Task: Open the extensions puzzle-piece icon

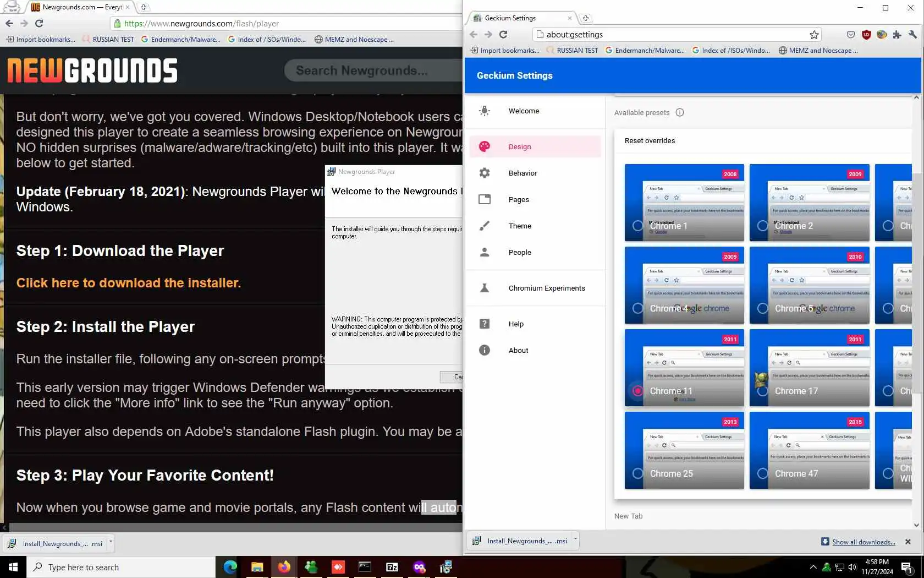Action: coord(897,35)
